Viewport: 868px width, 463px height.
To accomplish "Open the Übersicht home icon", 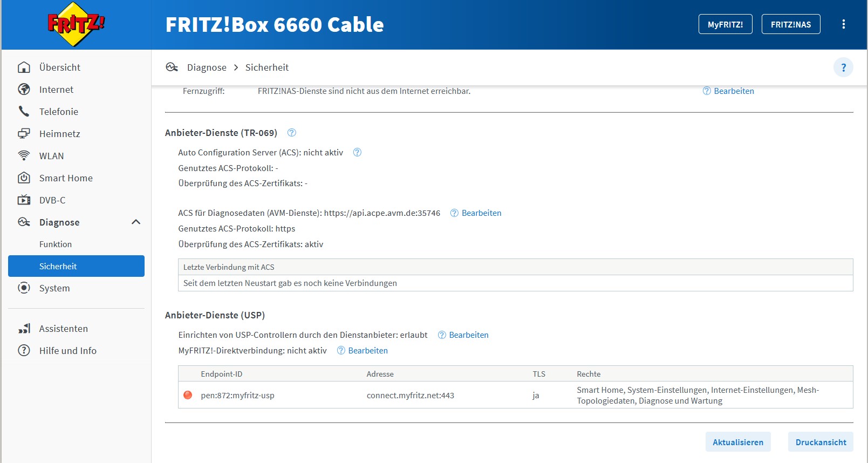I will click(x=24, y=67).
